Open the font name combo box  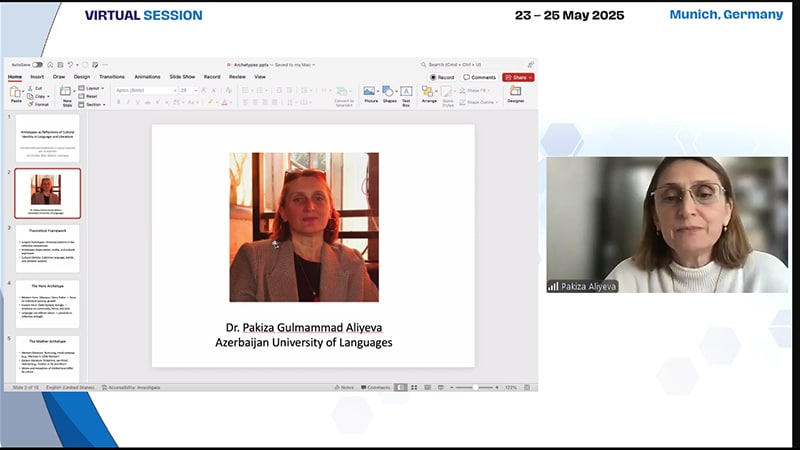click(145, 90)
